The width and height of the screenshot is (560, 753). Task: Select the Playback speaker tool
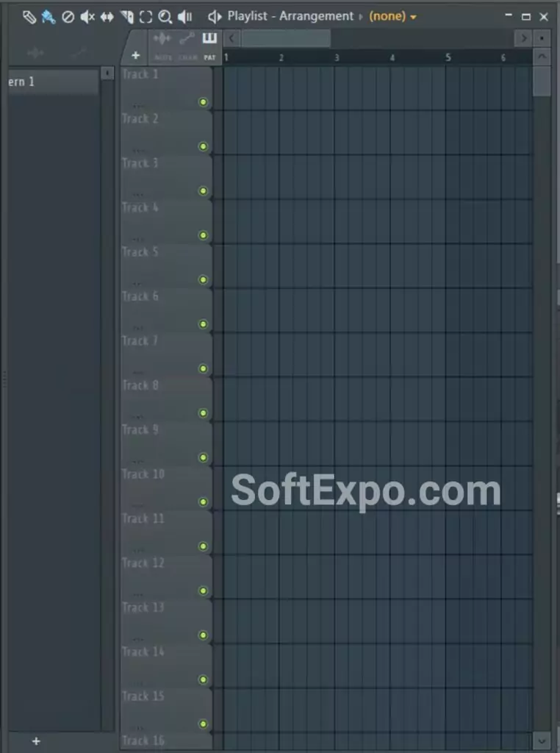pos(184,17)
